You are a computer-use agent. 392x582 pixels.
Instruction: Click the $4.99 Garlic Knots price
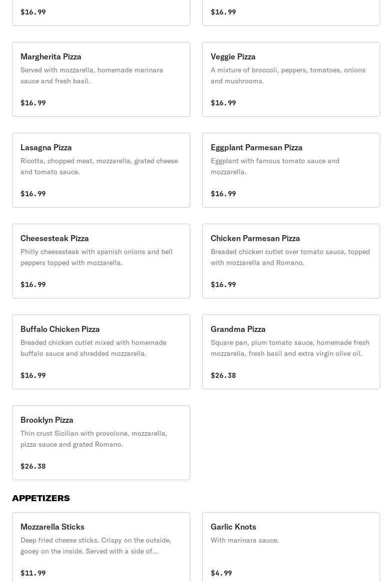point(221,573)
